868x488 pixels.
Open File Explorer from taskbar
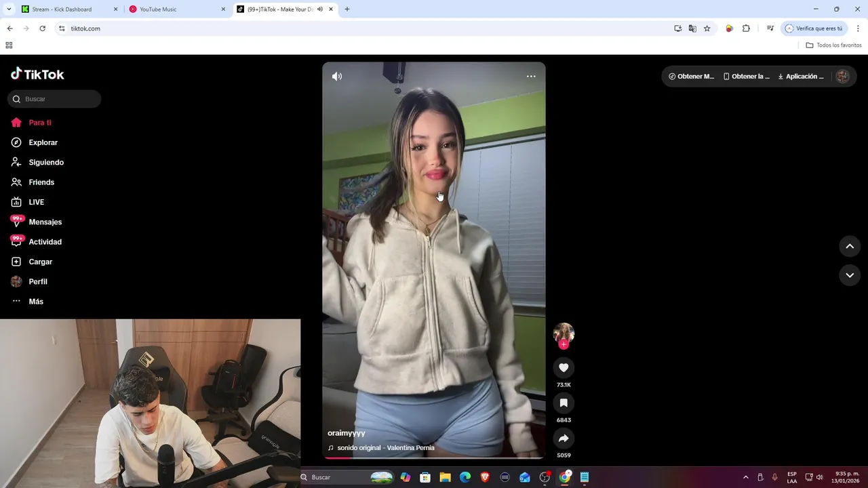445,477
